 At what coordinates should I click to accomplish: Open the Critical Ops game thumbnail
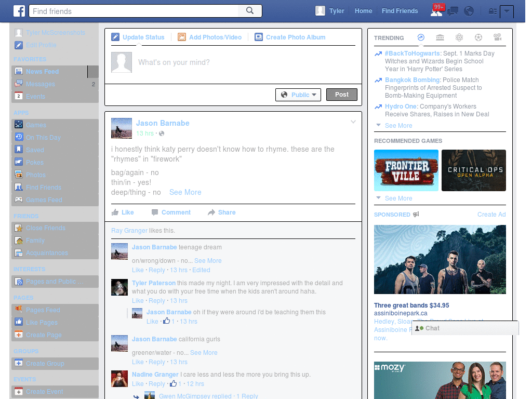tap(474, 170)
